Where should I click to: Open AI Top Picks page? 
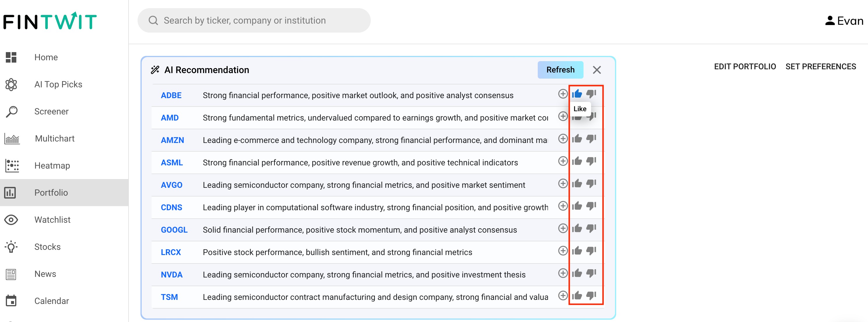[x=64, y=84]
